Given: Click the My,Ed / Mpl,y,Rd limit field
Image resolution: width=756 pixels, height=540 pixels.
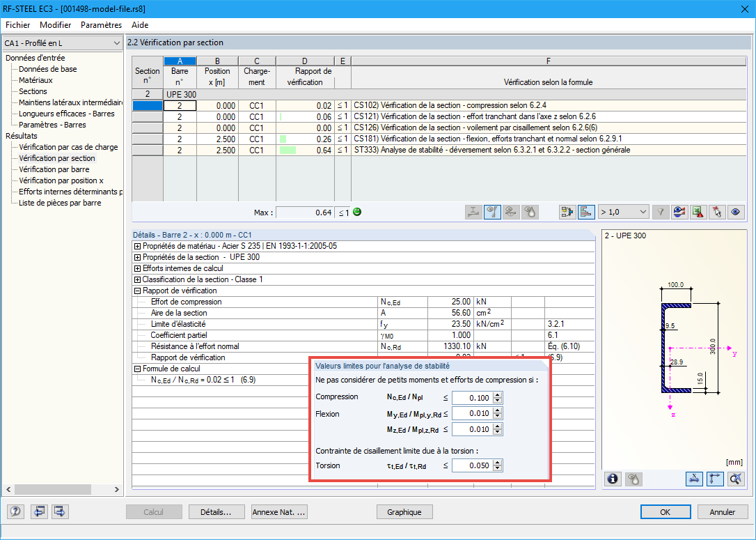Looking at the screenshot, I should pos(473,414).
